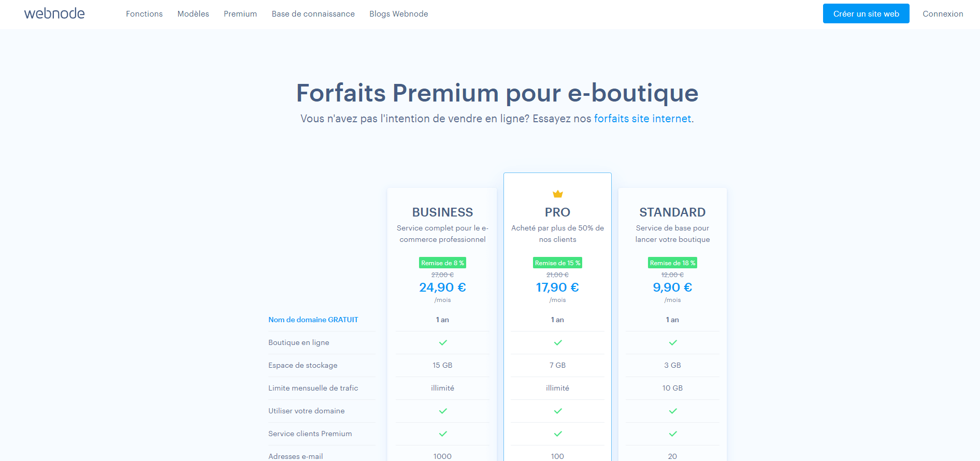Click Boutique en ligne checkmark under STANDARD

point(673,343)
